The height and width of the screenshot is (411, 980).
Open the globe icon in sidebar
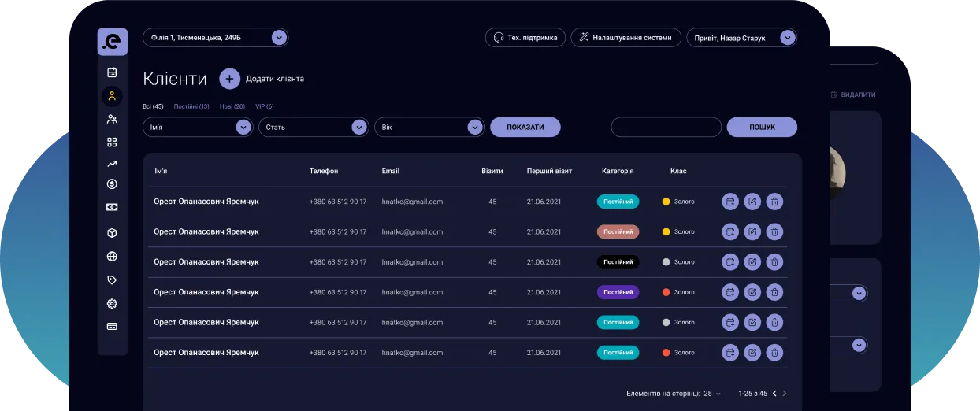click(x=112, y=256)
